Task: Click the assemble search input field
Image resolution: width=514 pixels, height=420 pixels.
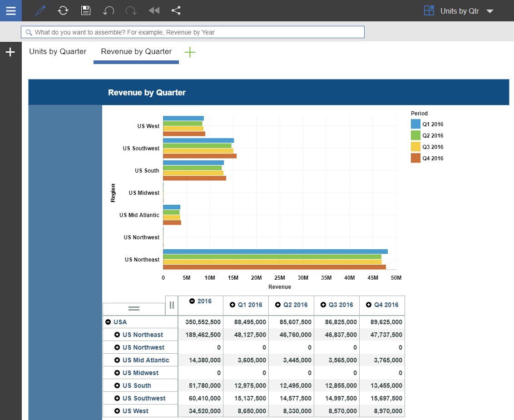Action: pos(193,32)
